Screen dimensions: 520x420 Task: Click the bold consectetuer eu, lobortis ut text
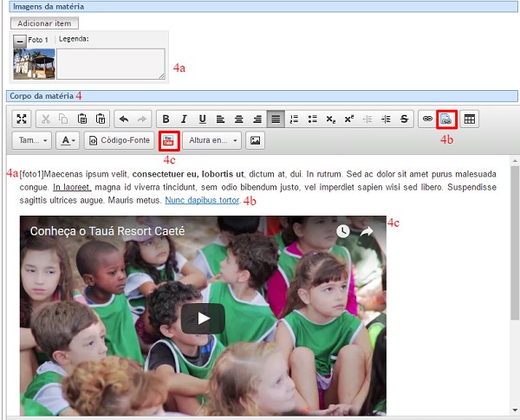tap(188, 174)
